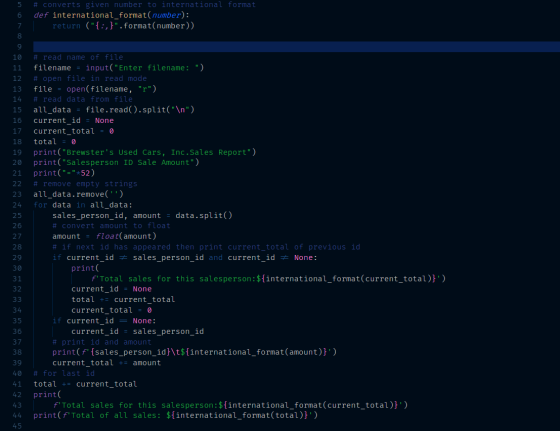Click 'all_data' on line 15
Image resolution: width=560 pixels, height=431 pixels.
pos(52,110)
